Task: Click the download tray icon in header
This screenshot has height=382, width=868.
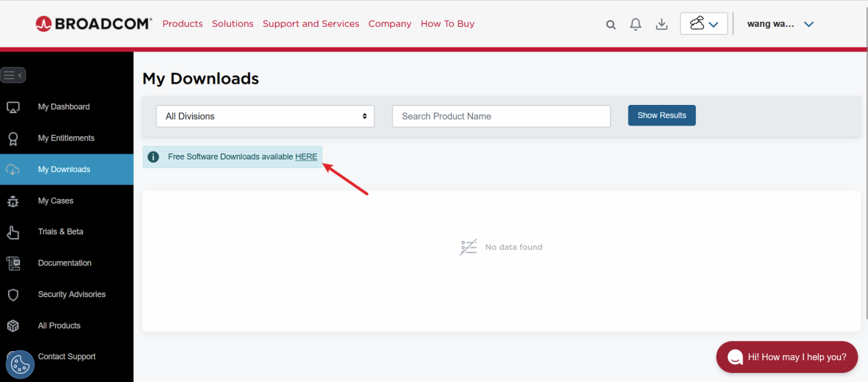Action: point(661,25)
